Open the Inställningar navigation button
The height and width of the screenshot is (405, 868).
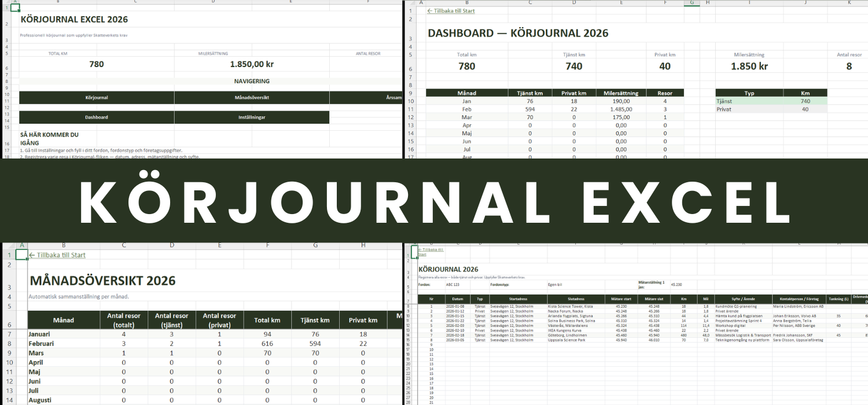point(251,117)
